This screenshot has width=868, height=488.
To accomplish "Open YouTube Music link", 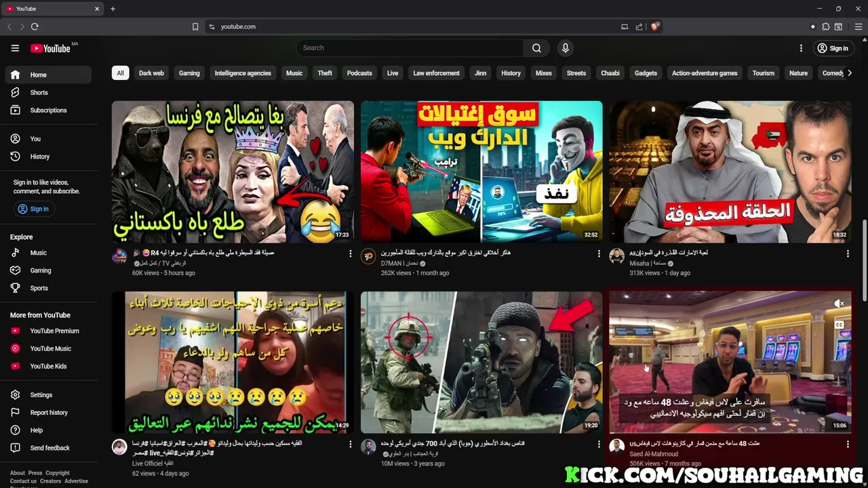I will (48, 348).
